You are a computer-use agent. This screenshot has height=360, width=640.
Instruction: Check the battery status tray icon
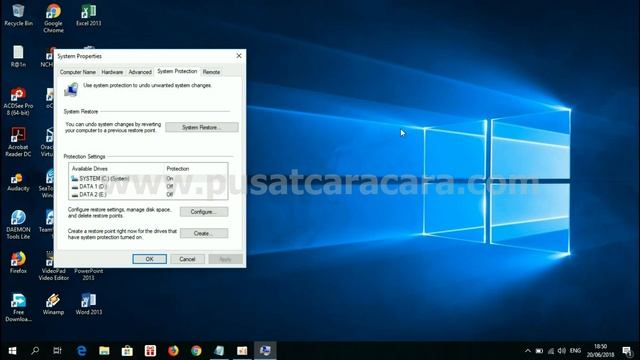(539, 351)
